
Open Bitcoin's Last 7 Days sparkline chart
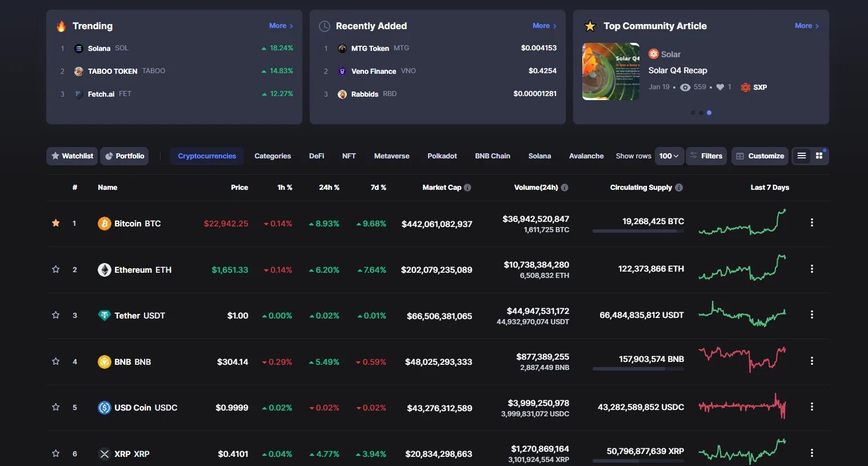[x=742, y=222]
